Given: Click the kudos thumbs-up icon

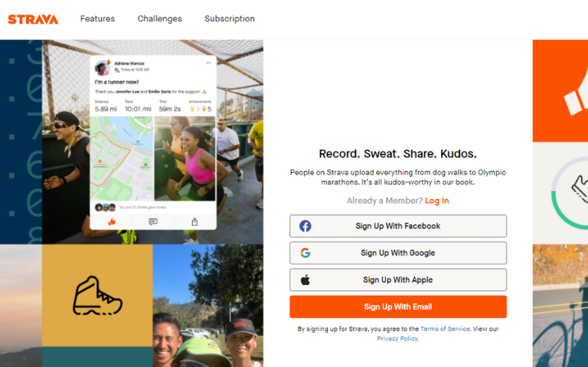Looking at the screenshot, I should click(x=111, y=222).
